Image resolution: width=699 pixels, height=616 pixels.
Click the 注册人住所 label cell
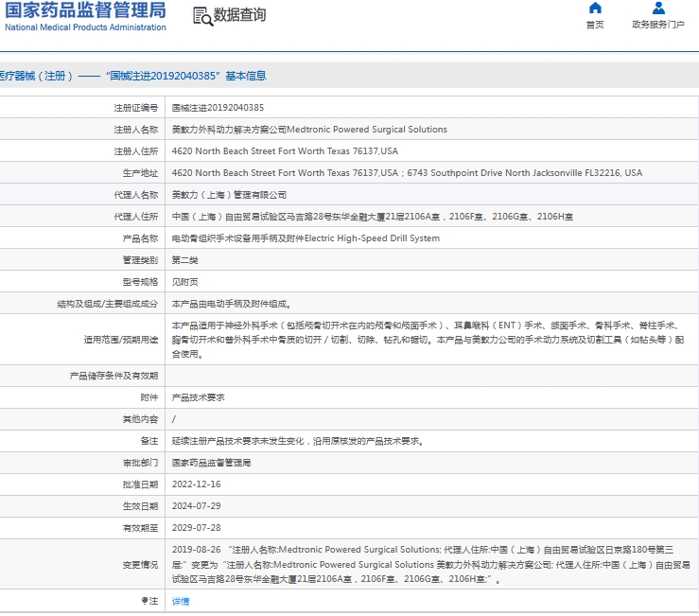136,151
